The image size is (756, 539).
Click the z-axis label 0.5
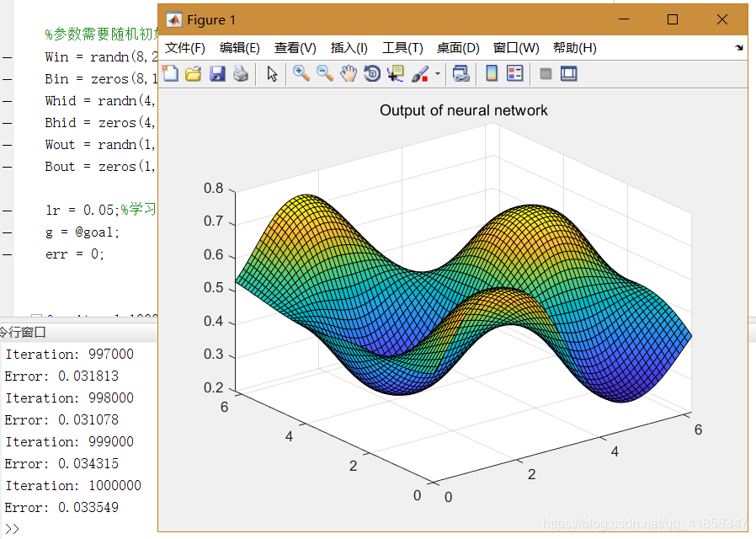pyautogui.click(x=214, y=288)
